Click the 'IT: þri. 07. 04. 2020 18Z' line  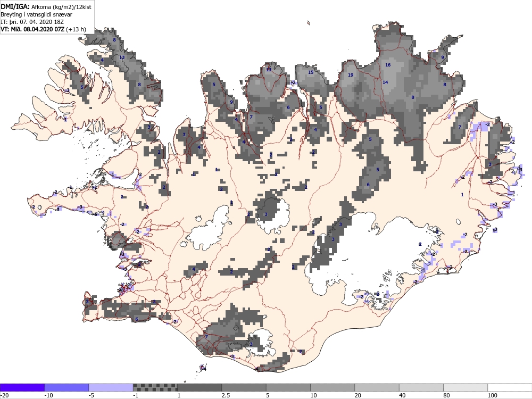point(32,22)
